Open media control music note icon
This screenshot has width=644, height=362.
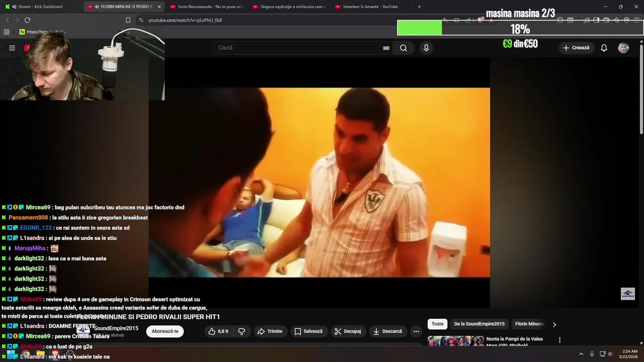pyautogui.click(x=586, y=20)
